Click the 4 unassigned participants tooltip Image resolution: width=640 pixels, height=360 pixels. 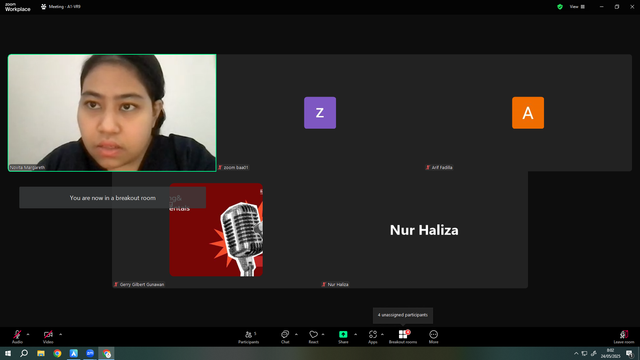[x=403, y=315]
